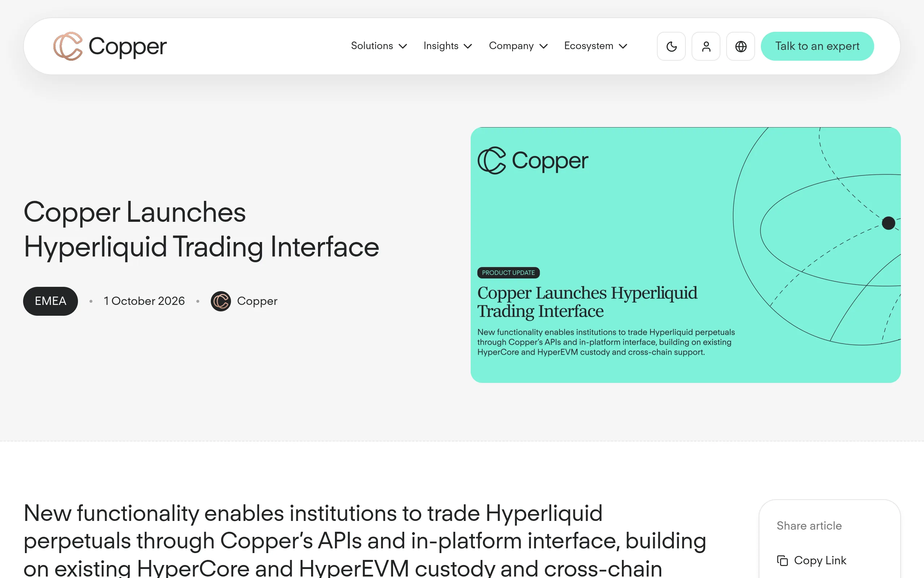Viewport: 924px width, 578px height.
Task: Expand the Company menu
Action: click(518, 46)
